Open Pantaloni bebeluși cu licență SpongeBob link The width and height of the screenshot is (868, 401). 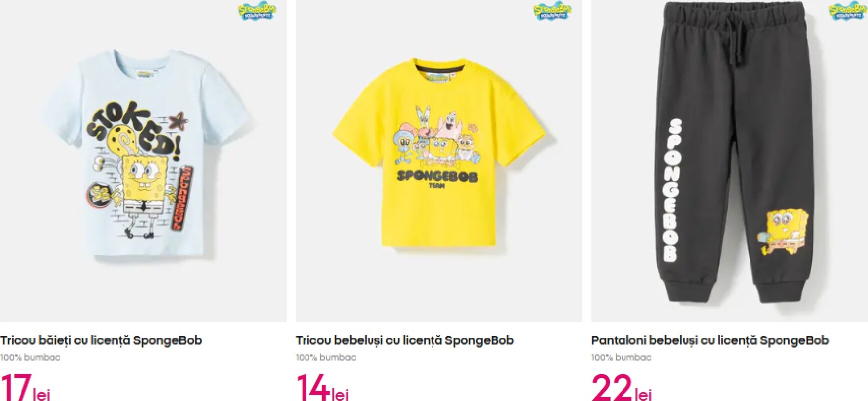[710, 340]
